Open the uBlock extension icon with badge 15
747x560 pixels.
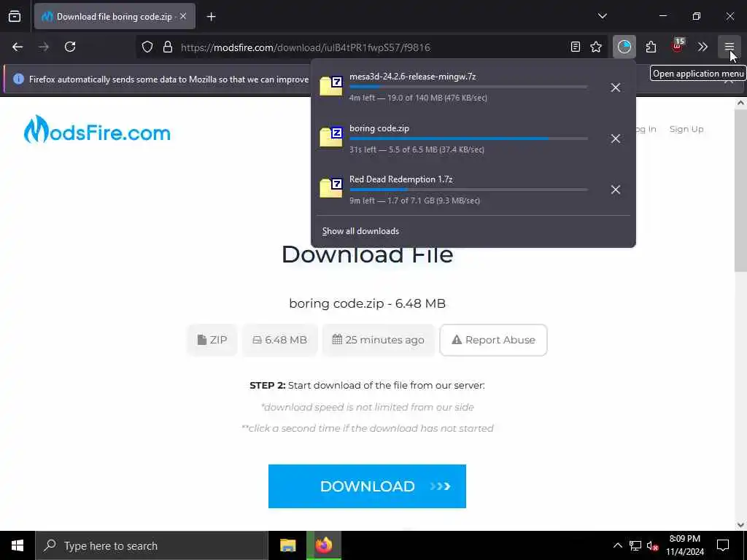click(677, 46)
